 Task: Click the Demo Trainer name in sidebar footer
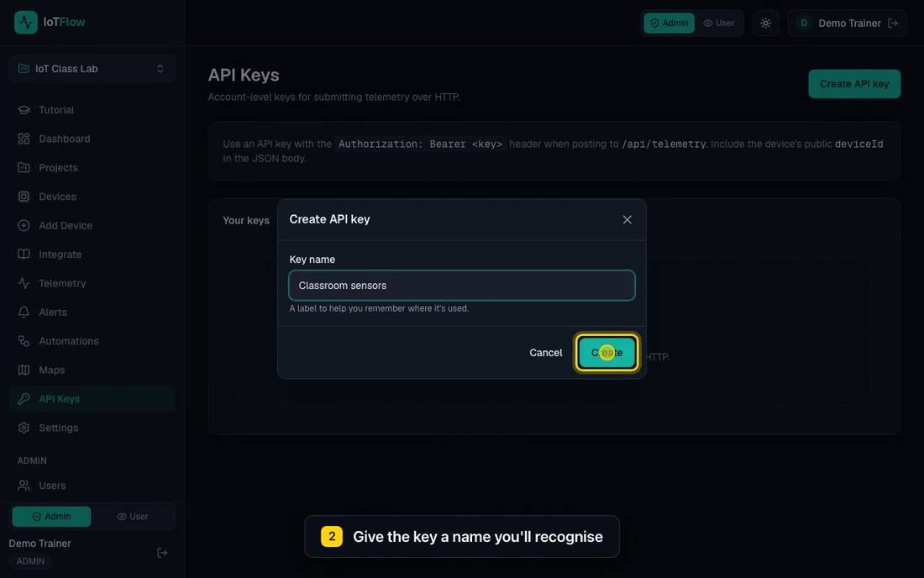[x=40, y=544]
